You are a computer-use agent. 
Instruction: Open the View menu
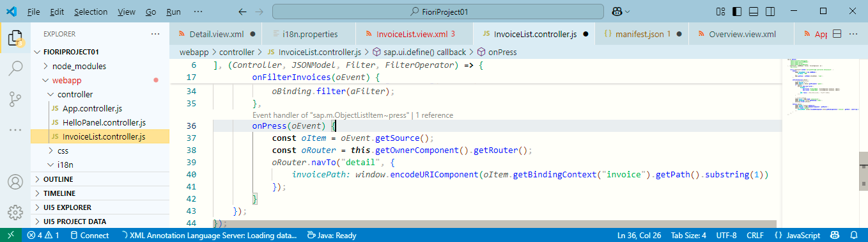click(x=127, y=12)
